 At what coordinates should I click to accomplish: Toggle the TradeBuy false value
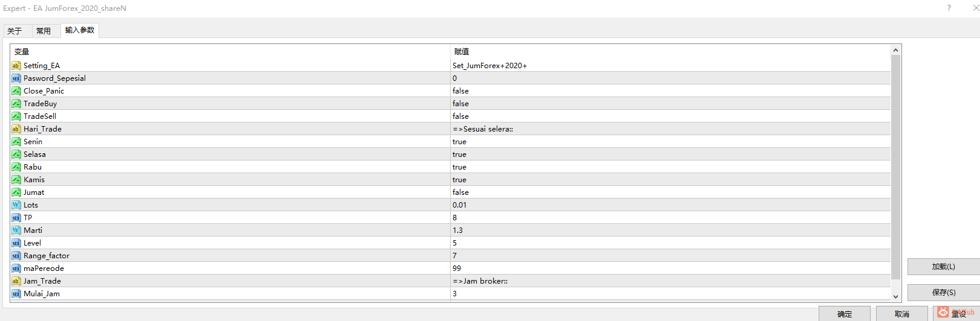coord(671,104)
